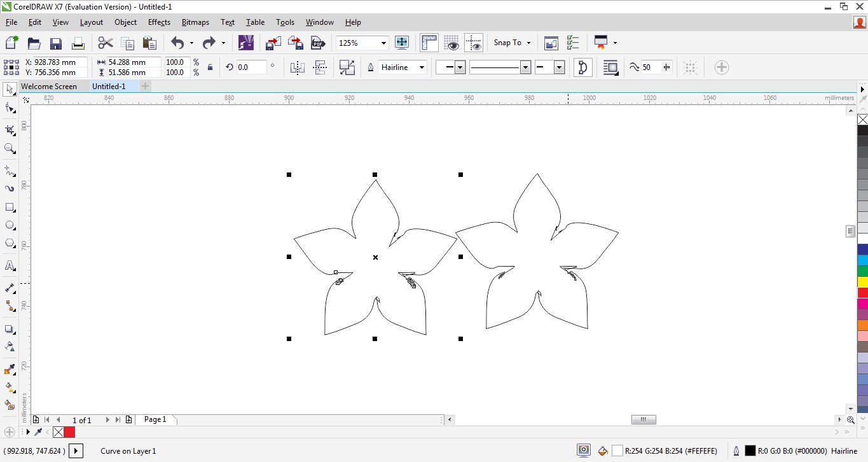Select the Shape tool in toolbox
The image size is (868, 462).
[x=10, y=109]
